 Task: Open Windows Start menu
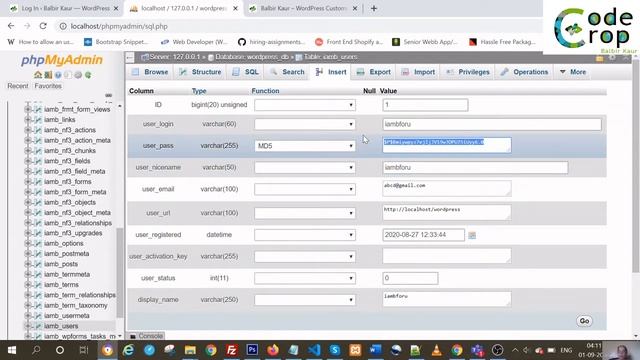coord(12,350)
